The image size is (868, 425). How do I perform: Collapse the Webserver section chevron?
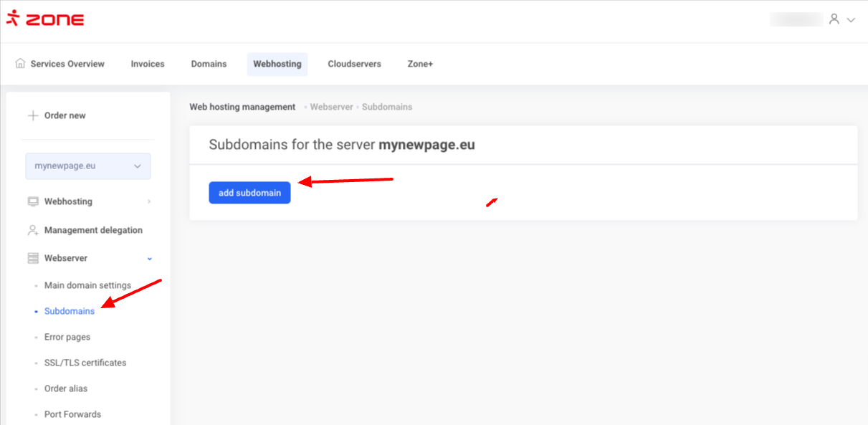point(149,258)
